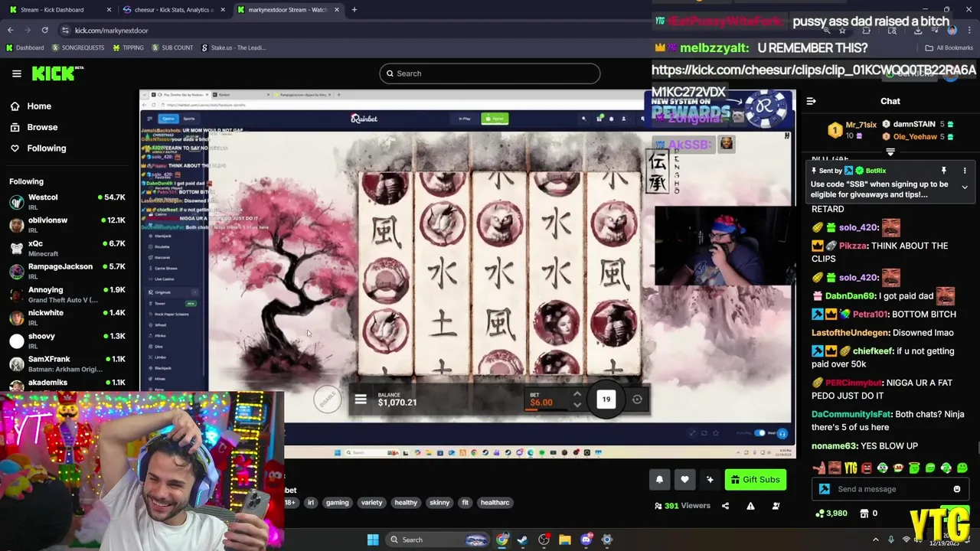Open channel points balance 3,980
Screen dimensions: 980x551
point(831,514)
